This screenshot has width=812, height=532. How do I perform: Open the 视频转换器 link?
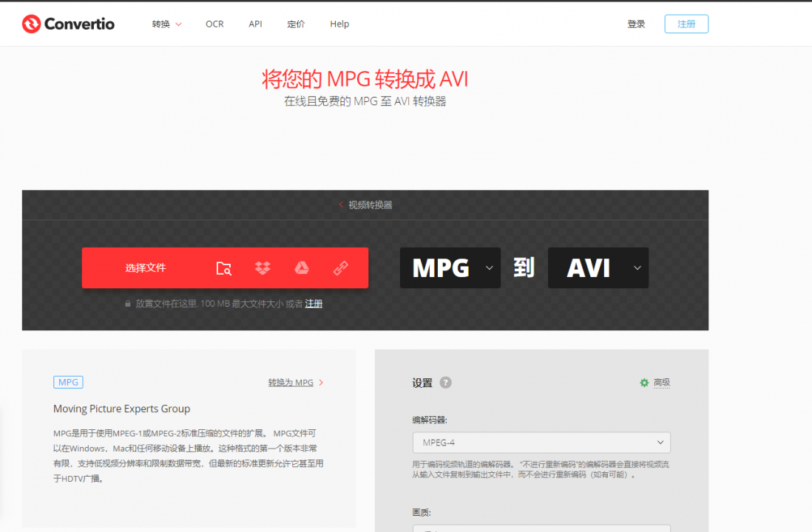click(x=371, y=205)
